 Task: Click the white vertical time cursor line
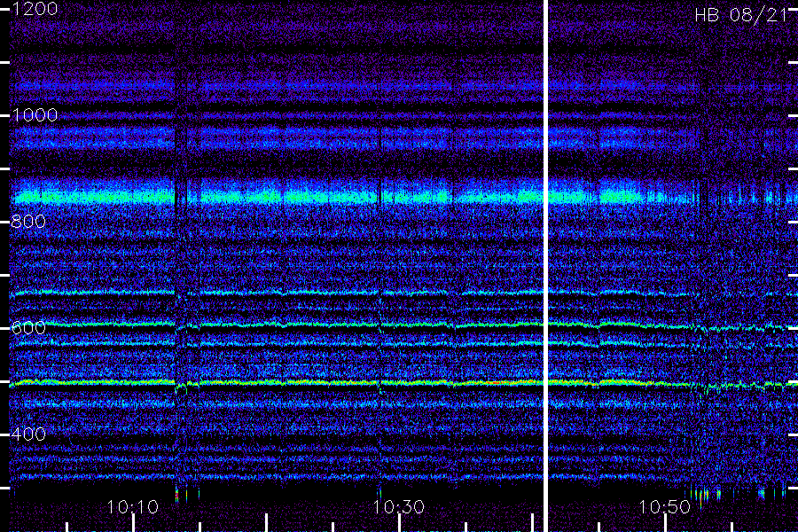[x=546, y=266]
